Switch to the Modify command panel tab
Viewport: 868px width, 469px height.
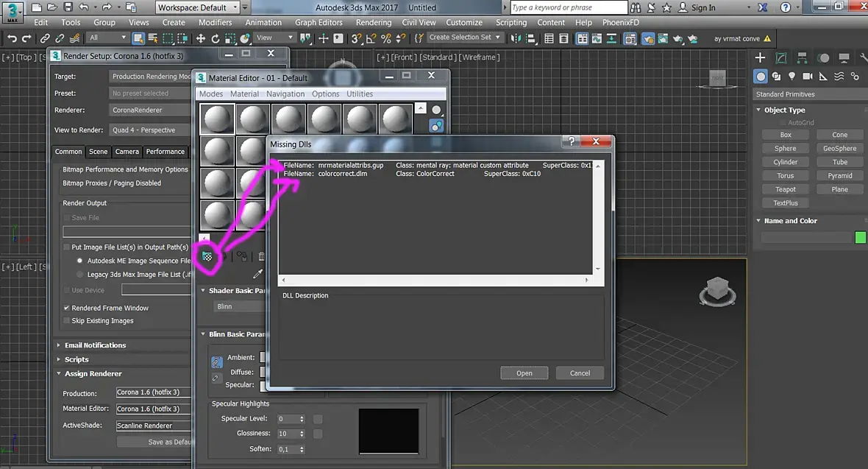(781, 57)
